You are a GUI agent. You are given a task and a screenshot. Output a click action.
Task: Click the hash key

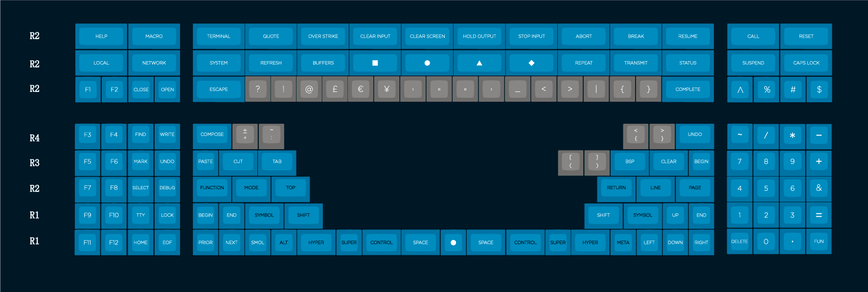click(793, 90)
